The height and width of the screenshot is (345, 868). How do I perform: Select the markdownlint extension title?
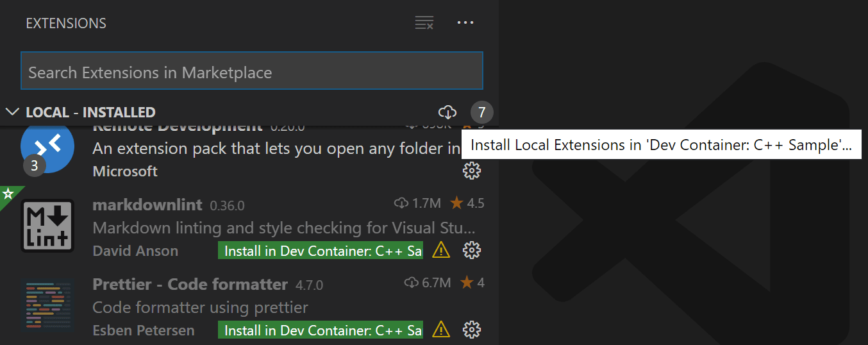click(x=147, y=205)
